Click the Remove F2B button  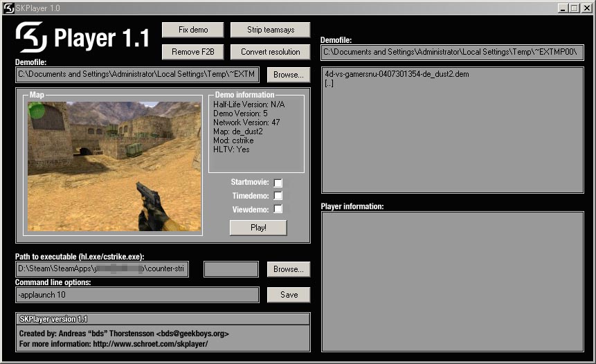tap(192, 52)
